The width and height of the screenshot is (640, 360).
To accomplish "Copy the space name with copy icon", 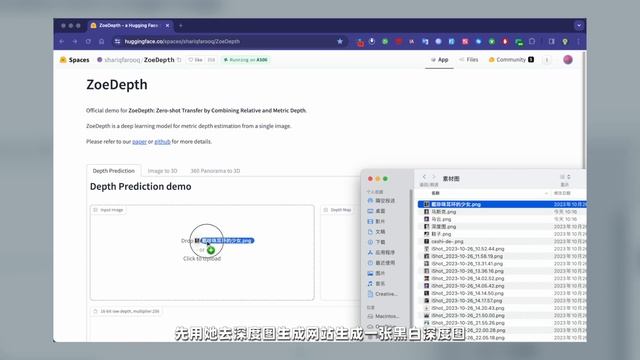I will pyautogui.click(x=179, y=60).
